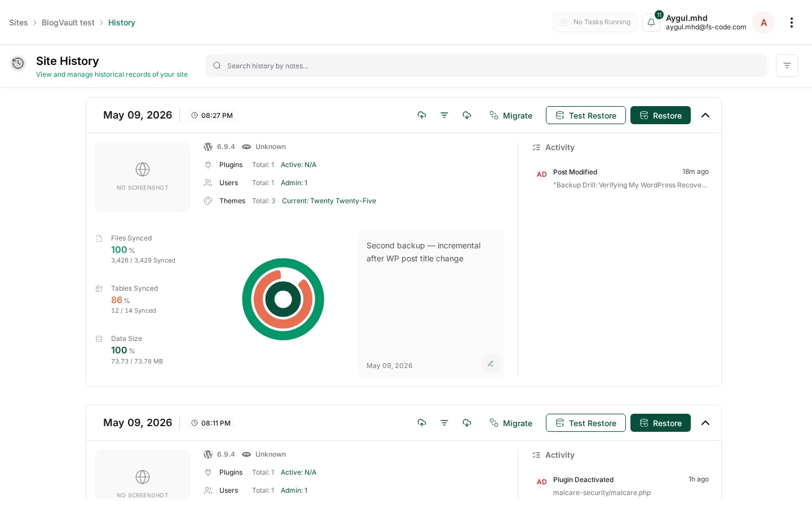Click the Files Synced icon

click(x=99, y=238)
